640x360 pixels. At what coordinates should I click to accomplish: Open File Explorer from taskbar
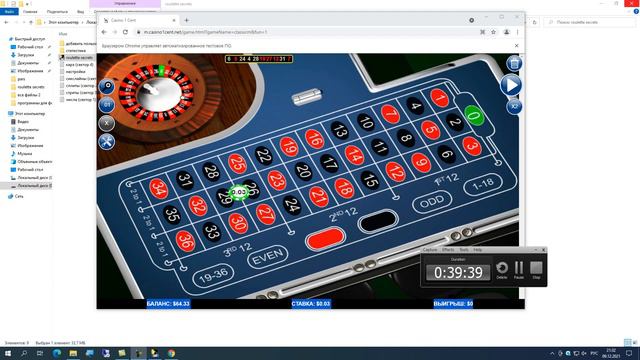pyautogui.click(x=73, y=353)
